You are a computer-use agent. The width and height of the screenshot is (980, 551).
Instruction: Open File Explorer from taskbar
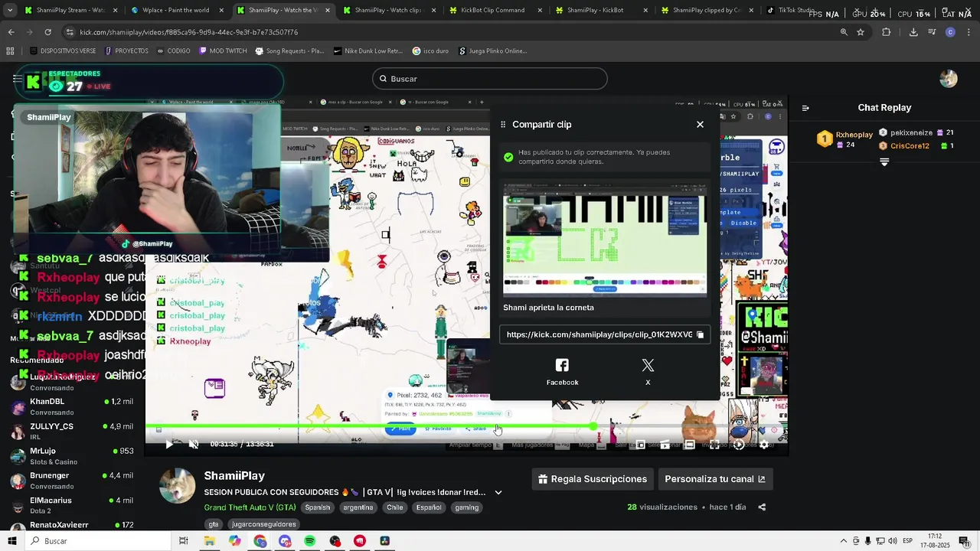[x=209, y=541]
